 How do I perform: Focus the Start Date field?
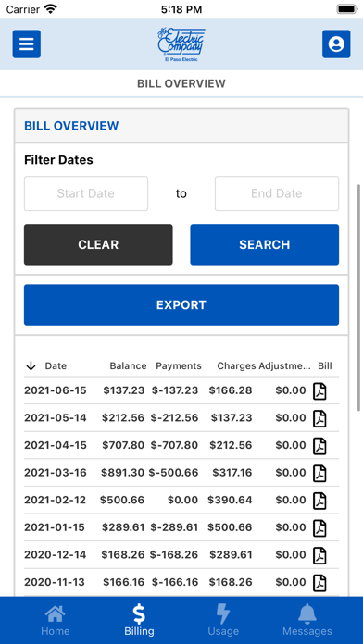(86, 193)
